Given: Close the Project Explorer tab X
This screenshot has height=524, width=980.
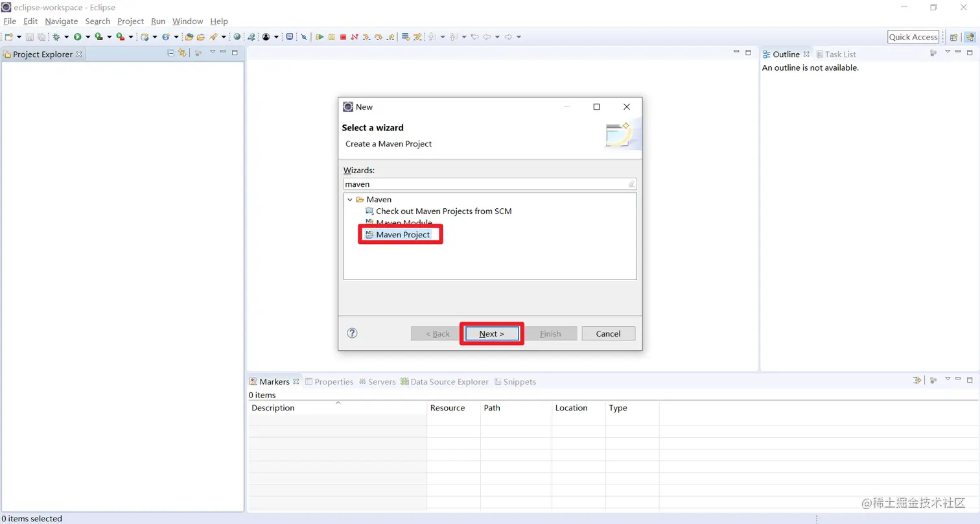Looking at the screenshot, I should [x=79, y=54].
